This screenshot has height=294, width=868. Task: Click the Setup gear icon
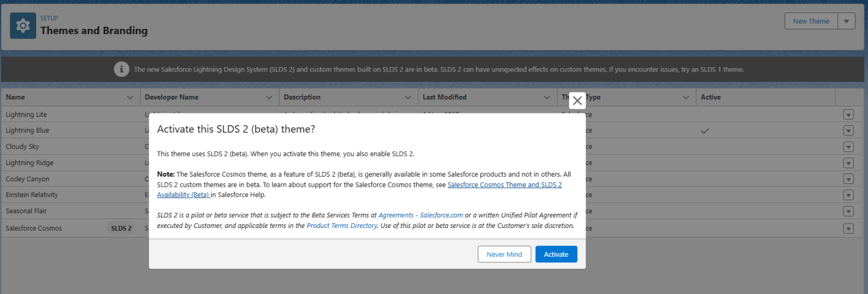(23, 25)
